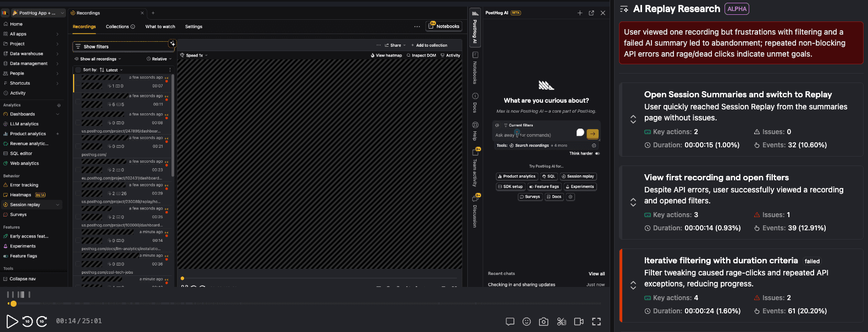
Task: Open a new browser tab with plus
Action: 153,13
